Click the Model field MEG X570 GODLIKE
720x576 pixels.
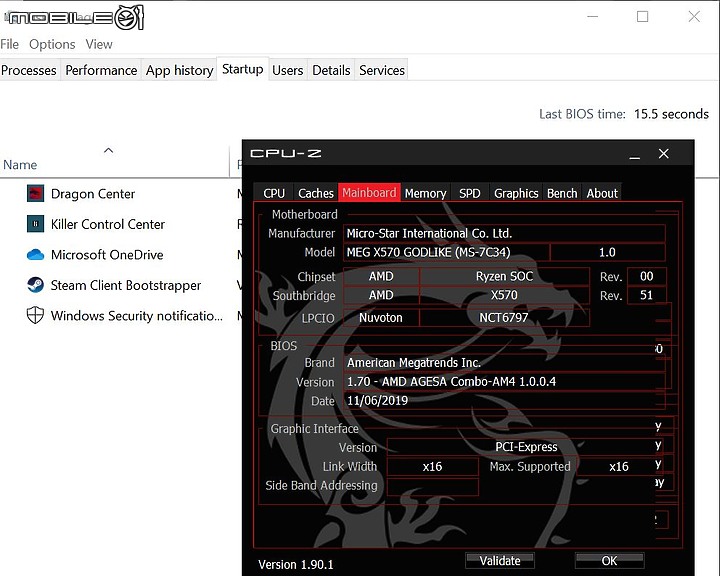[x=446, y=252]
